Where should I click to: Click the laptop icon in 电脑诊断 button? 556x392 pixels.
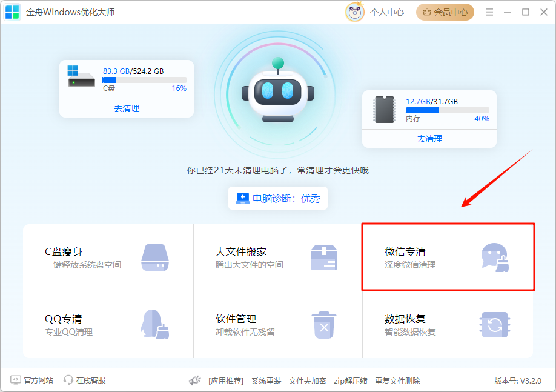(x=243, y=198)
